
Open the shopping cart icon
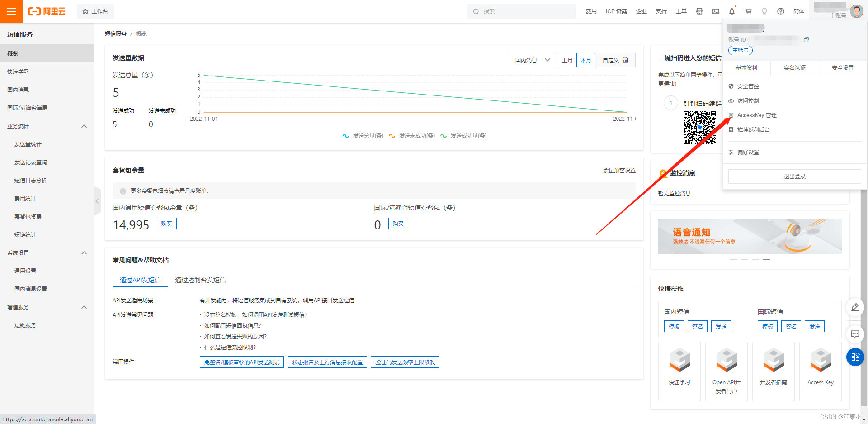[748, 11]
